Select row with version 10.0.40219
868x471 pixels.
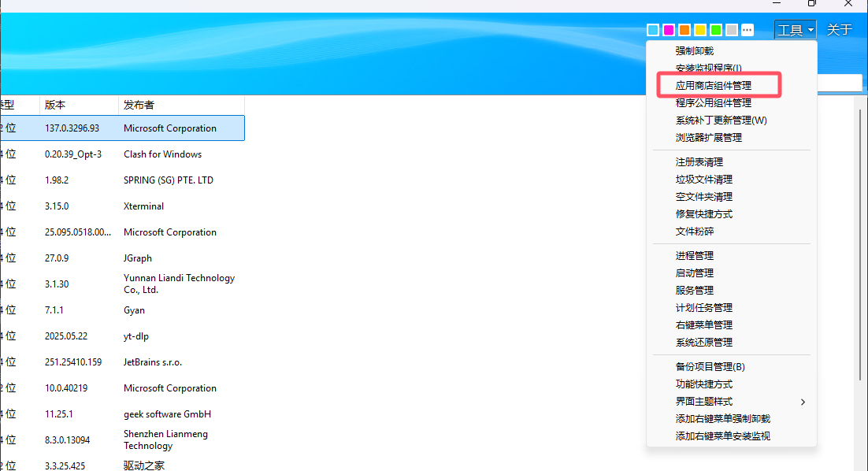coord(122,388)
